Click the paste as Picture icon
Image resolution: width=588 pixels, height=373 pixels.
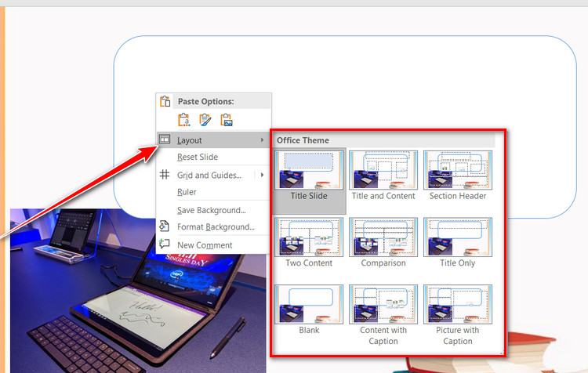[227, 120]
